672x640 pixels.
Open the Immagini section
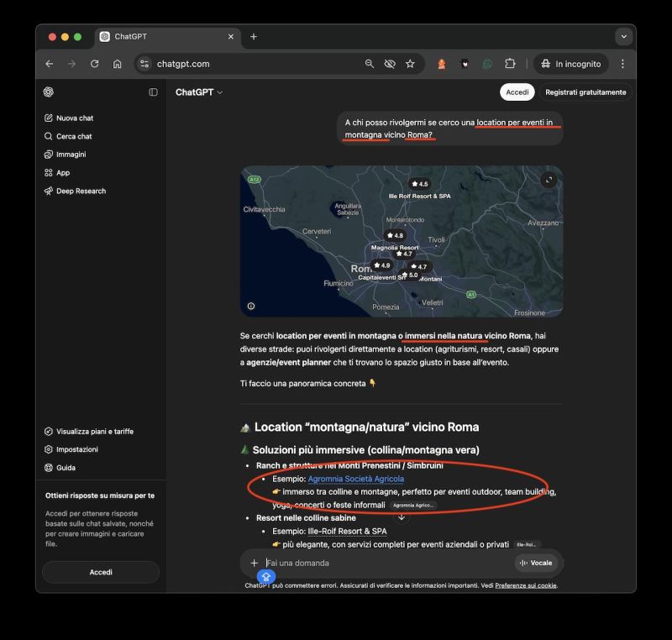[71, 155]
